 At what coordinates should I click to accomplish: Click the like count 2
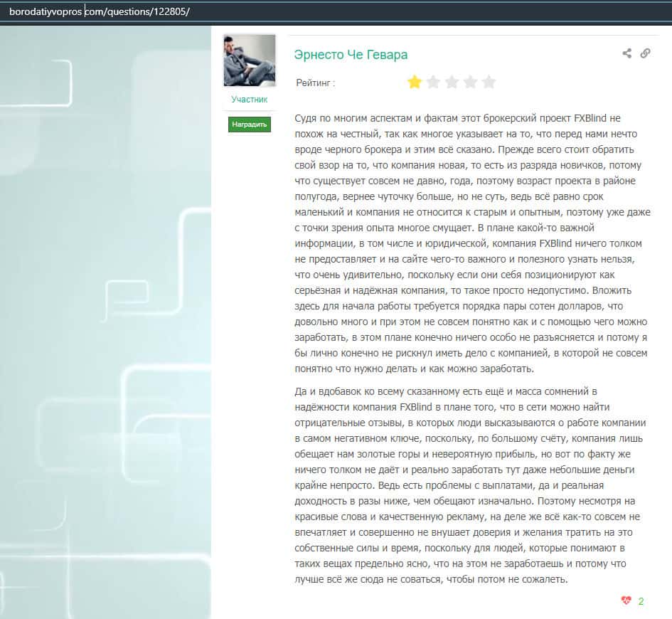point(641,601)
